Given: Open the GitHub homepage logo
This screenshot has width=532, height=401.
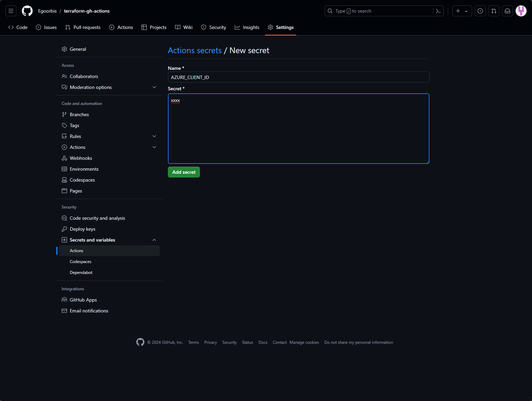Looking at the screenshot, I should tap(27, 11).
